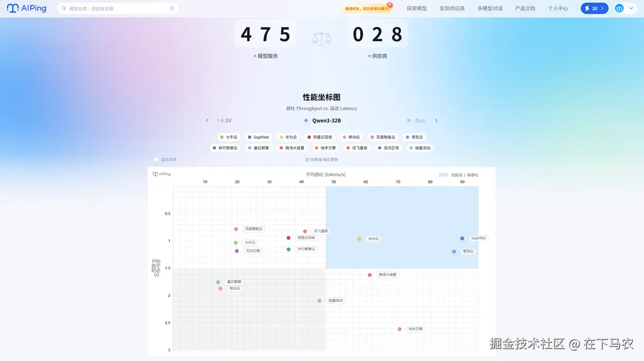Click the slash shortcut badge in search box
The width and height of the screenshot is (644, 361).
tap(172, 9)
